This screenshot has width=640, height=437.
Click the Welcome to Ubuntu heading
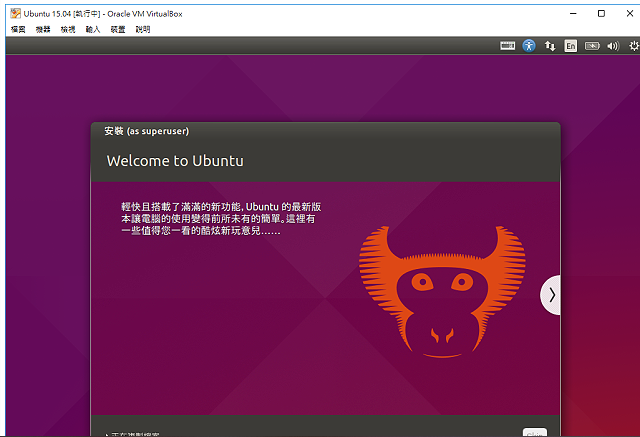(175, 161)
